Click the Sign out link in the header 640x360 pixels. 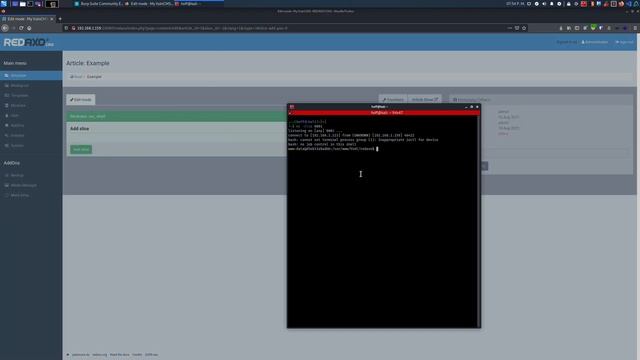(x=624, y=42)
